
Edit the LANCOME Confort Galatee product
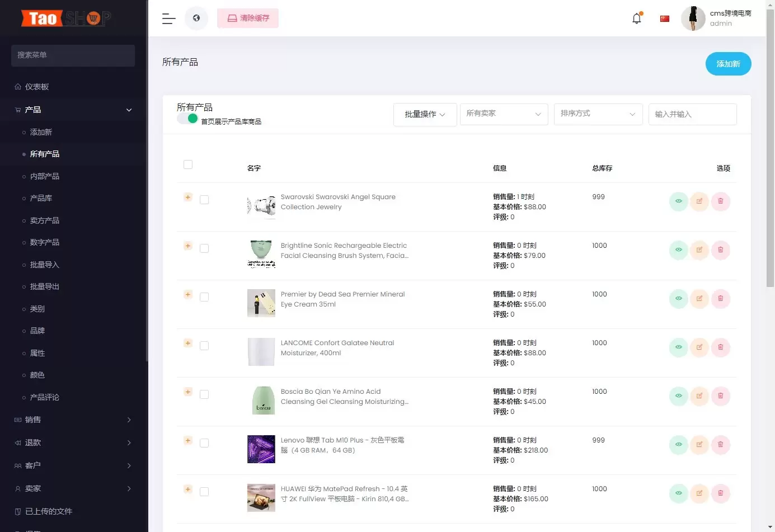coord(699,347)
